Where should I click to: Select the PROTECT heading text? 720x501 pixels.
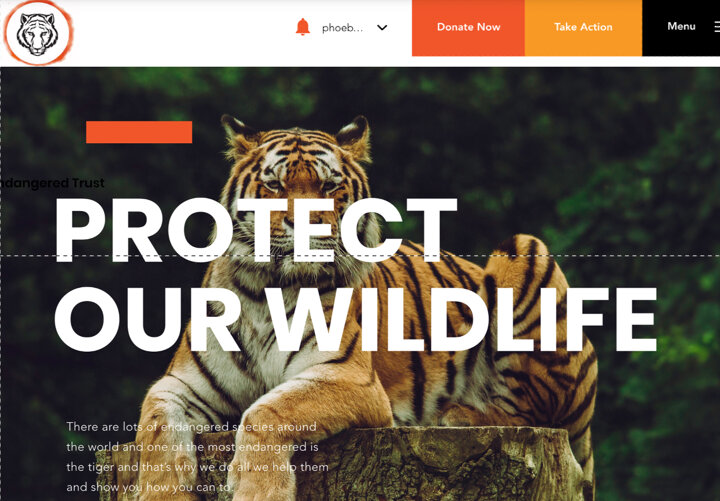pyautogui.click(x=256, y=231)
